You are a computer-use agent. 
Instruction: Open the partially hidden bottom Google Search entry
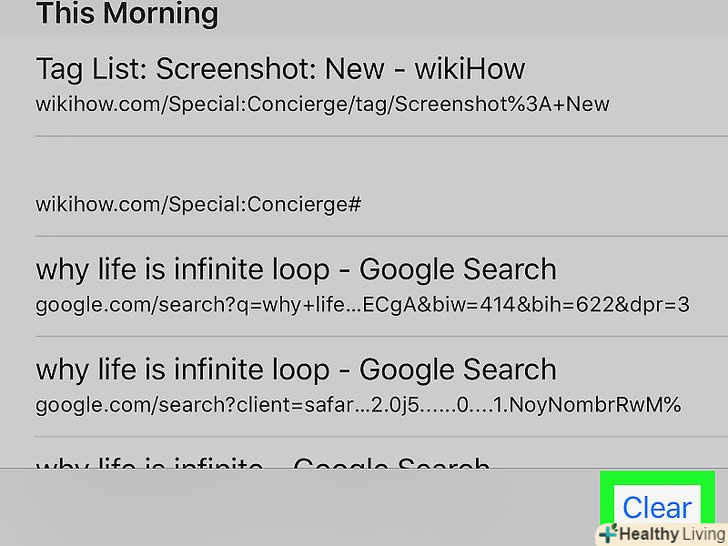click(262, 464)
